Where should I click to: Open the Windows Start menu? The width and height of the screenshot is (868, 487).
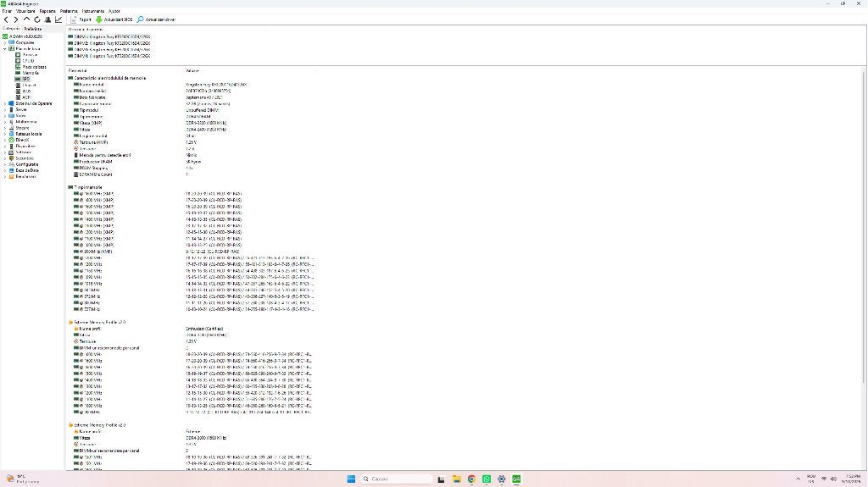point(351,479)
